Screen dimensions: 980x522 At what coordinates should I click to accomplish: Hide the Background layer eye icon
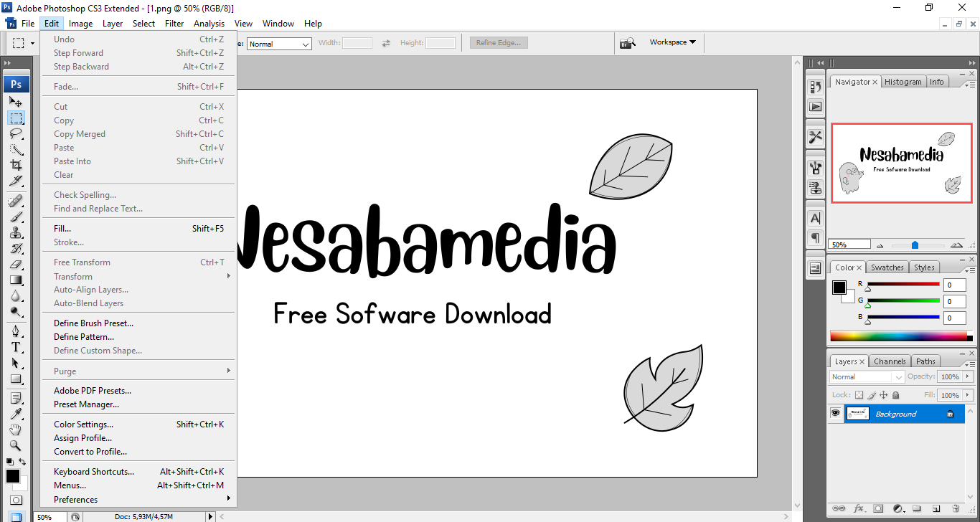tap(835, 414)
